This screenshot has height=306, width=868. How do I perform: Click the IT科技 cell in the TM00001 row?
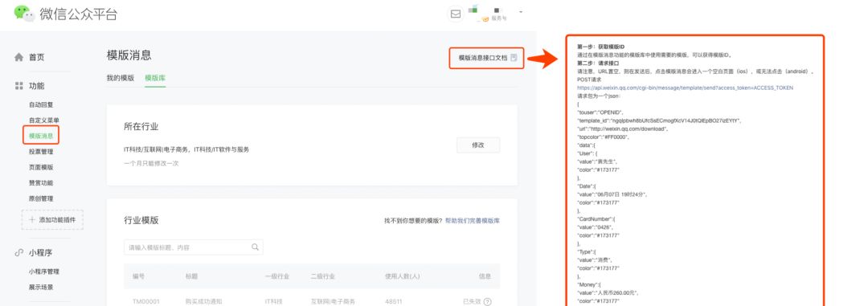(274, 301)
